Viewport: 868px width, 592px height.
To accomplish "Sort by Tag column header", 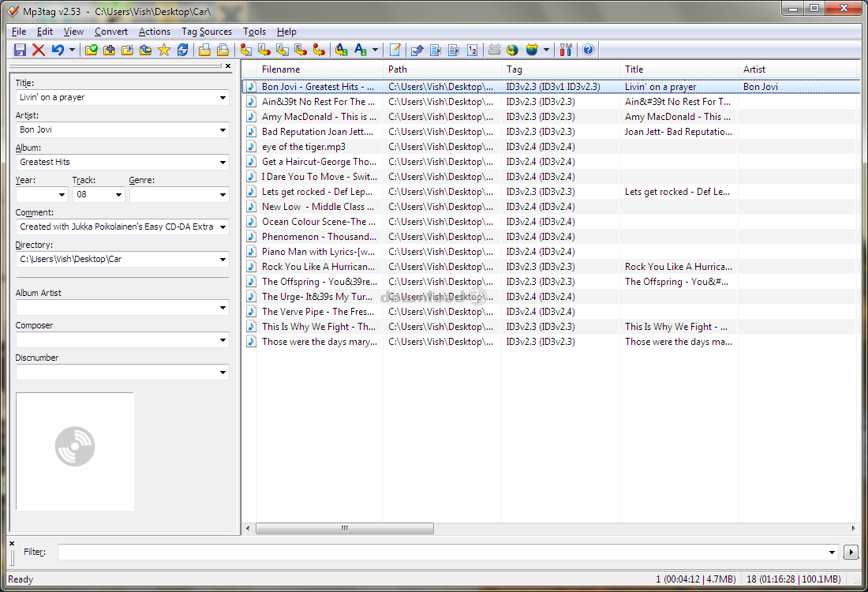I will tap(560, 69).
